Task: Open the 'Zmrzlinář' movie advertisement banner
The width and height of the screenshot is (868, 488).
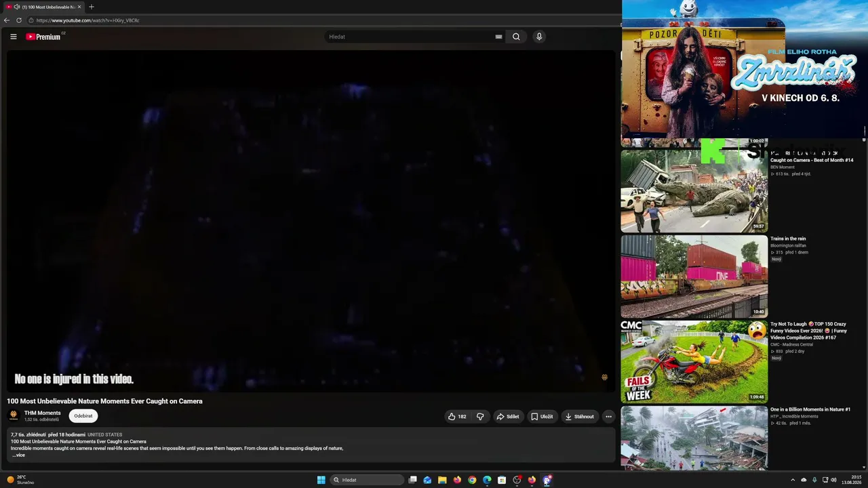Action: click(745, 69)
